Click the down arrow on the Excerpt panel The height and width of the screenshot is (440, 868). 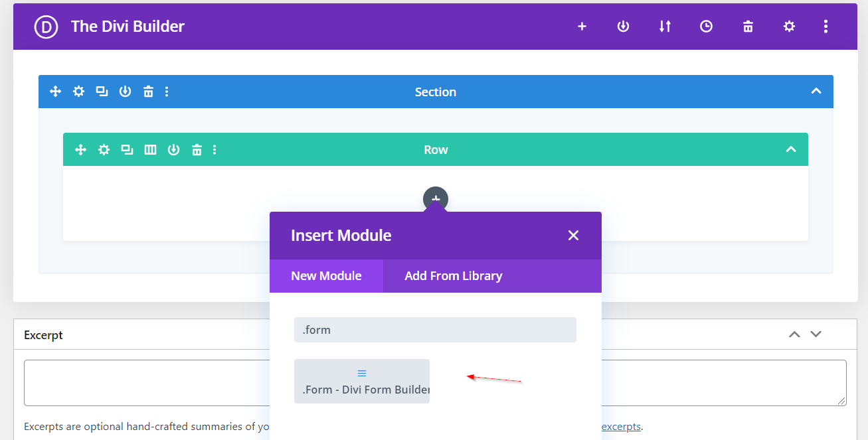[816, 334]
